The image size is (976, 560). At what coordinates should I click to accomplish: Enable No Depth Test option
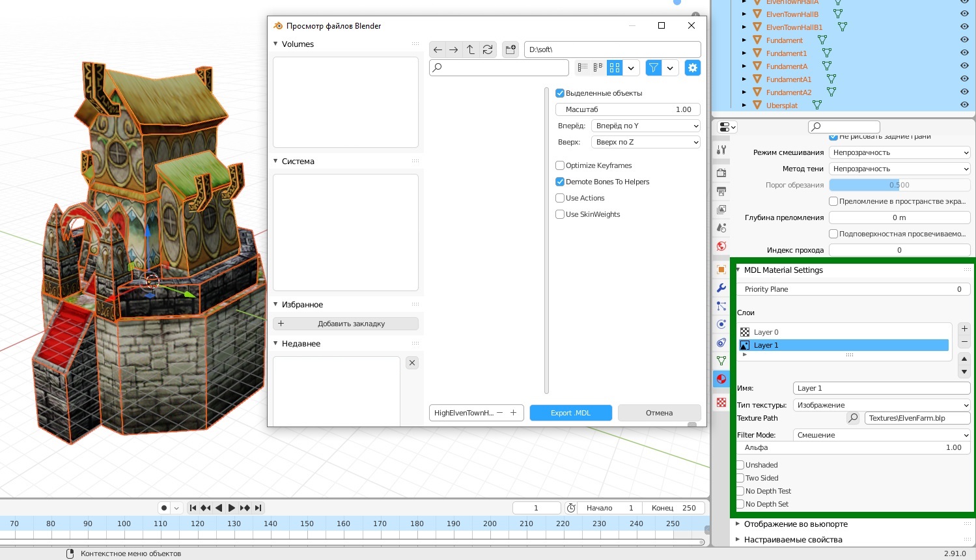pyautogui.click(x=740, y=491)
